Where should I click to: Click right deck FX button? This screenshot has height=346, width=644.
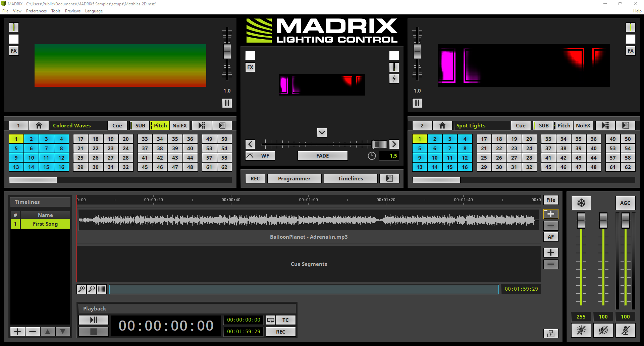point(631,51)
